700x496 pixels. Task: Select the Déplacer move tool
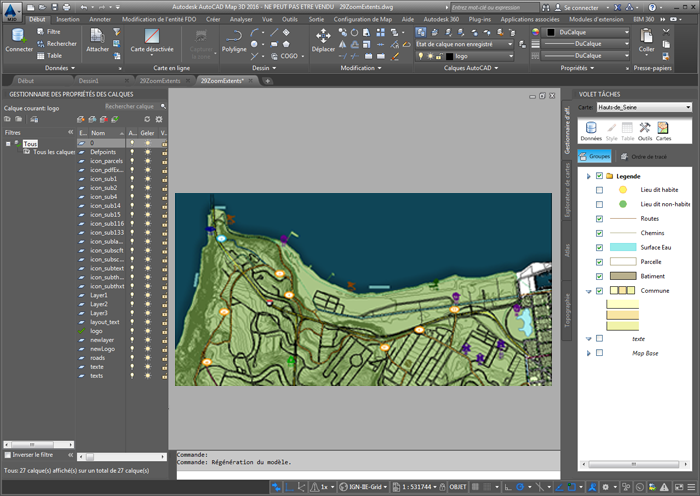pyautogui.click(x=323, y=39)
